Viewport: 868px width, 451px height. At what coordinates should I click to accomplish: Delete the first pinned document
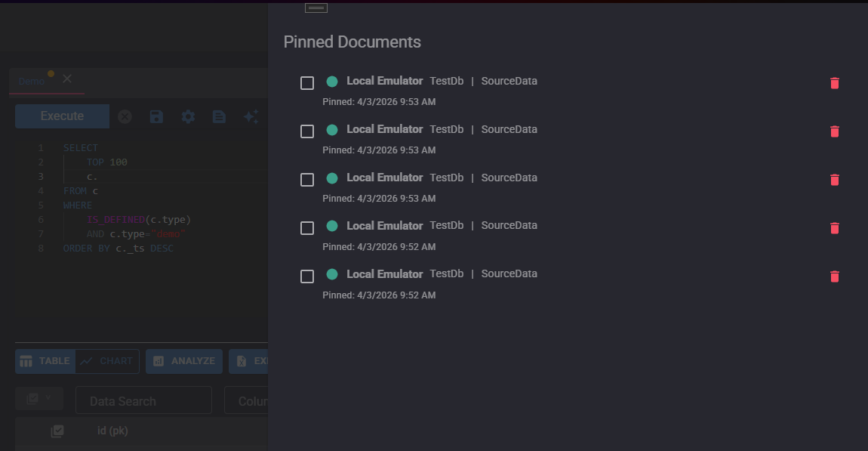834,83
